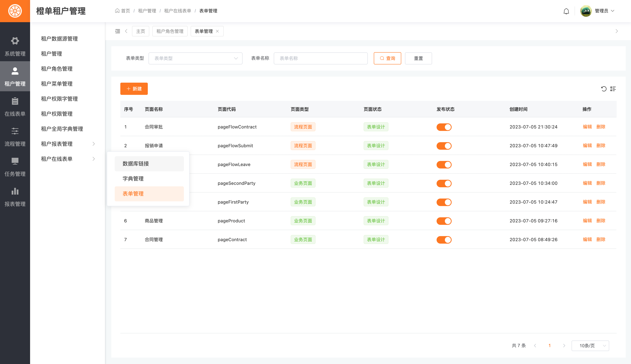Disable publish switch for pageProduct row
The height and width of the screenshot is (364, 631).
[444, 221]
